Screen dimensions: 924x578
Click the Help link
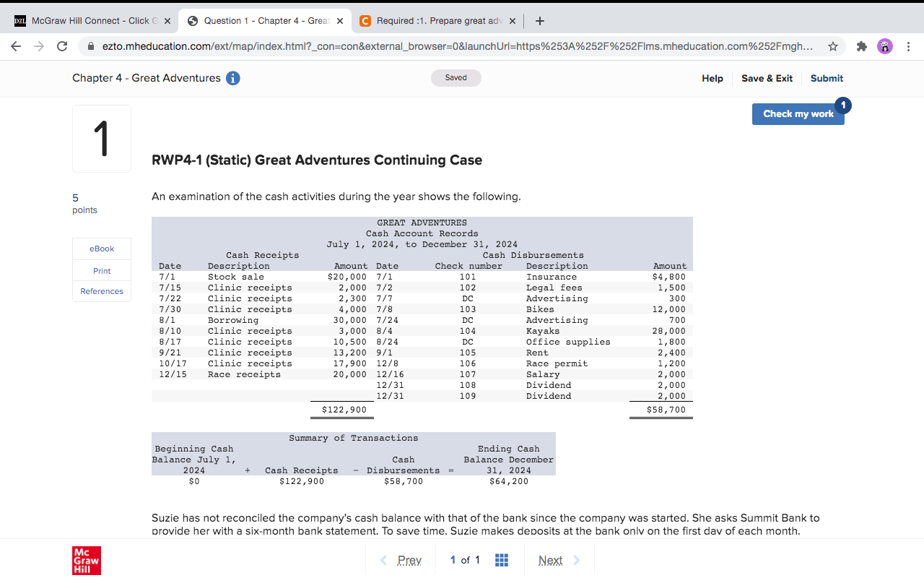click(712, 78)
